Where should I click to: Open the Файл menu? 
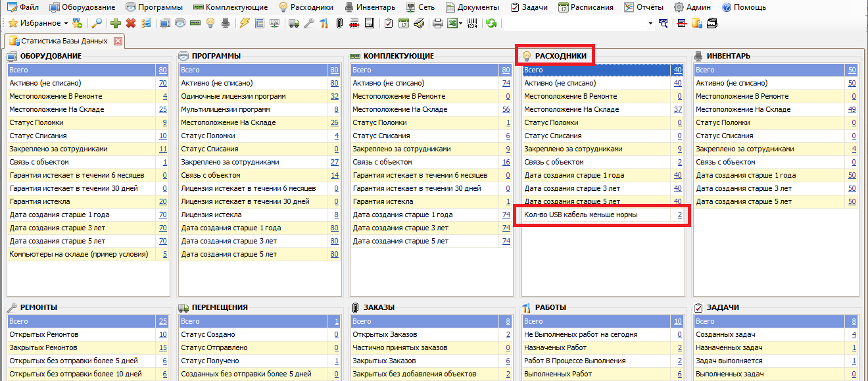tap(22, 7)
